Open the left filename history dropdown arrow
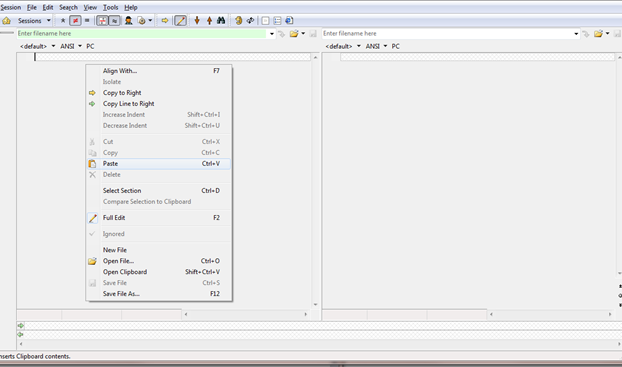 (x=272, y=34)
